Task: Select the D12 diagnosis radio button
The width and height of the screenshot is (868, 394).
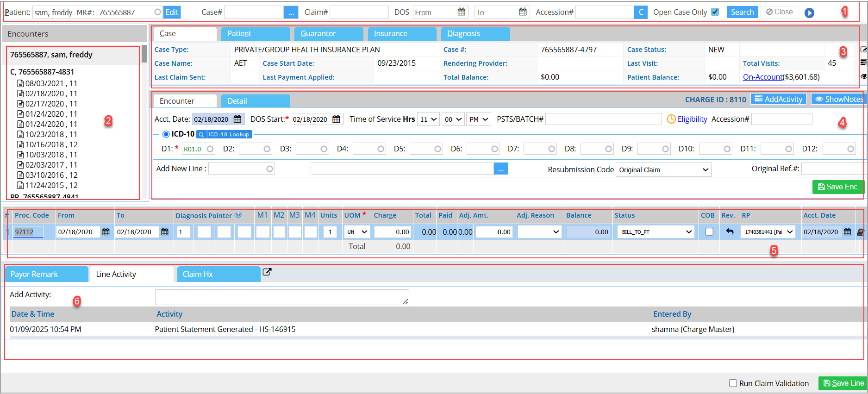Action: pos(851,149)
